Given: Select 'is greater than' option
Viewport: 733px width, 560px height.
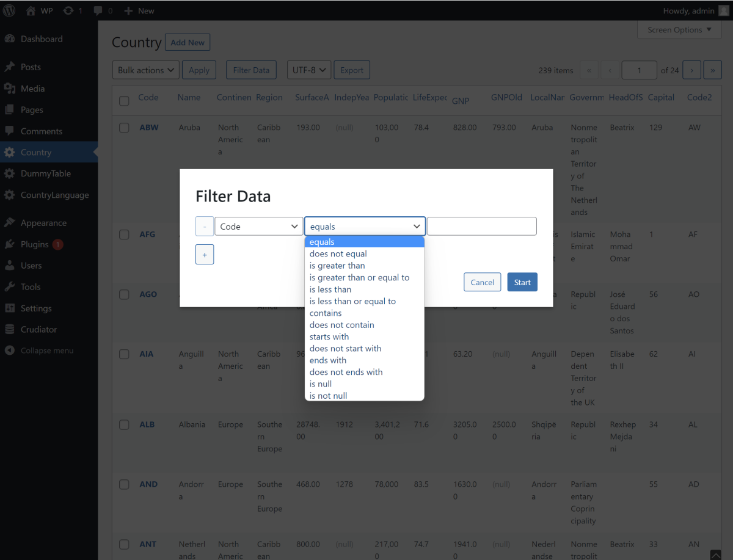Looking at the screenshot, I should [x=365, y=266].
